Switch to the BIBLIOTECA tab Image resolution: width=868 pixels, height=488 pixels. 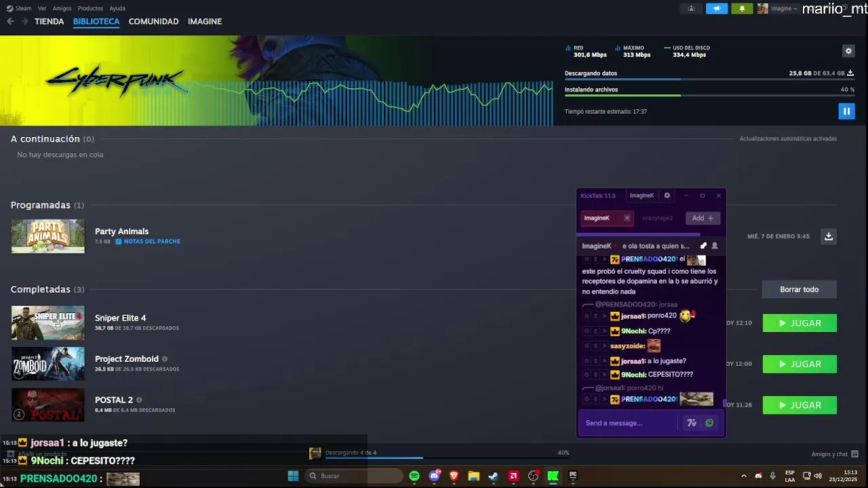coord(96,22)
